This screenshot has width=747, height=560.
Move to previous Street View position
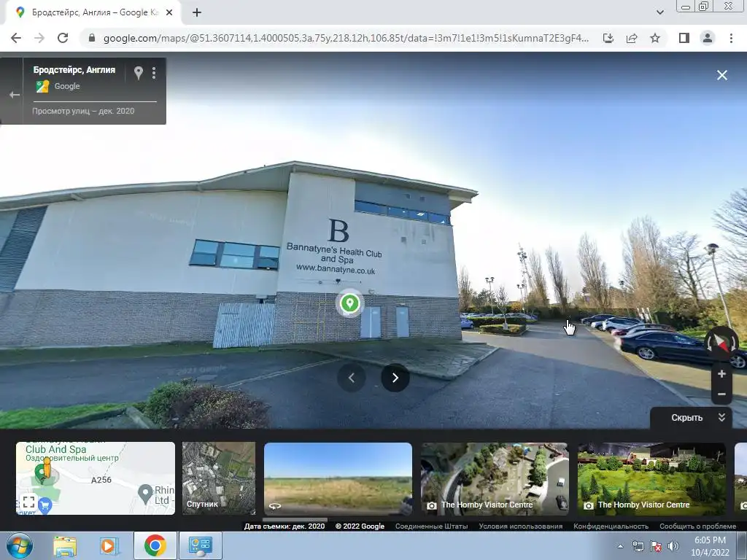(x=352, y=378)
